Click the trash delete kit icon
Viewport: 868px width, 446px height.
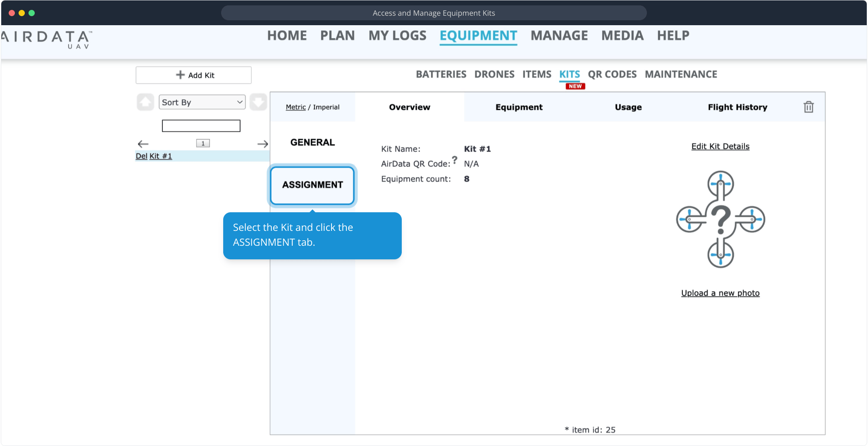pos(808,107)
